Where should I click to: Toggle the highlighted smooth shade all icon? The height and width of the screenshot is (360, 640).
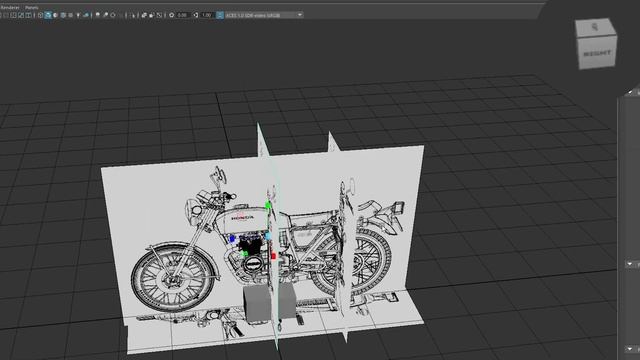[x=48, y=15]
